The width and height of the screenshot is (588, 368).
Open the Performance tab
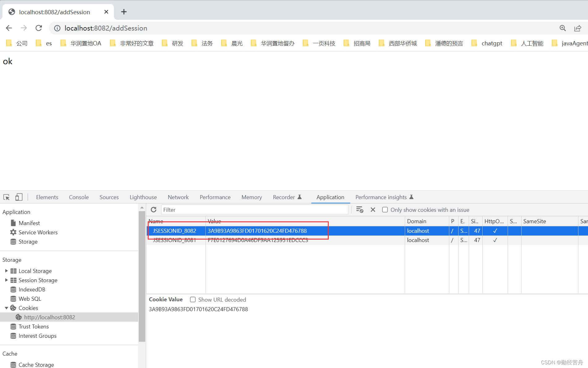[215, 197]
